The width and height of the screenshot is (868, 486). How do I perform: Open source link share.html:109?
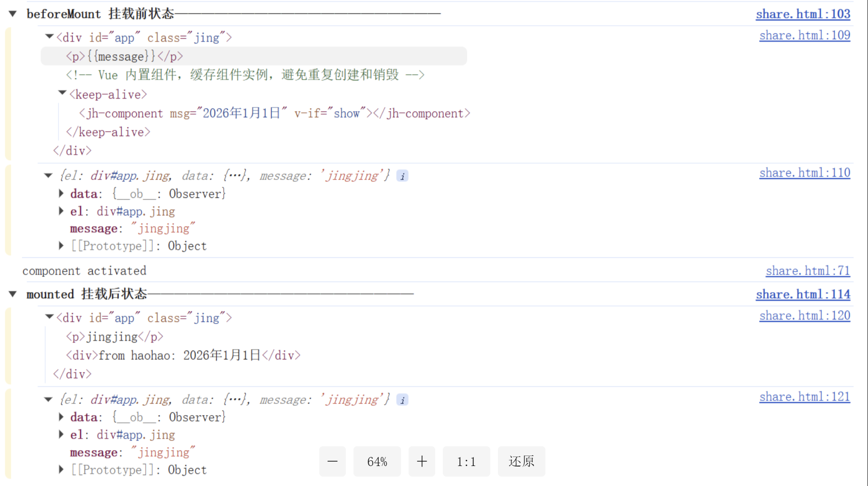pos(805,35)
